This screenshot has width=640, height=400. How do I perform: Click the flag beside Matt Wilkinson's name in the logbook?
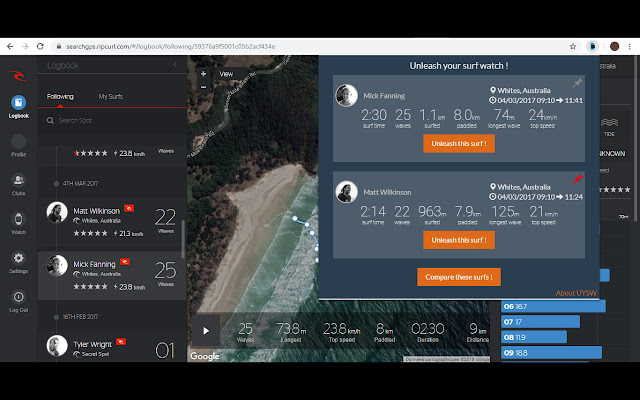click(x=129, y=208)
